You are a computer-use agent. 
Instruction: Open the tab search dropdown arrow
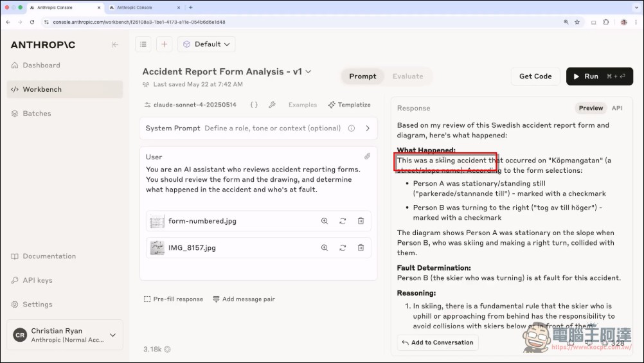pos(636,8)
